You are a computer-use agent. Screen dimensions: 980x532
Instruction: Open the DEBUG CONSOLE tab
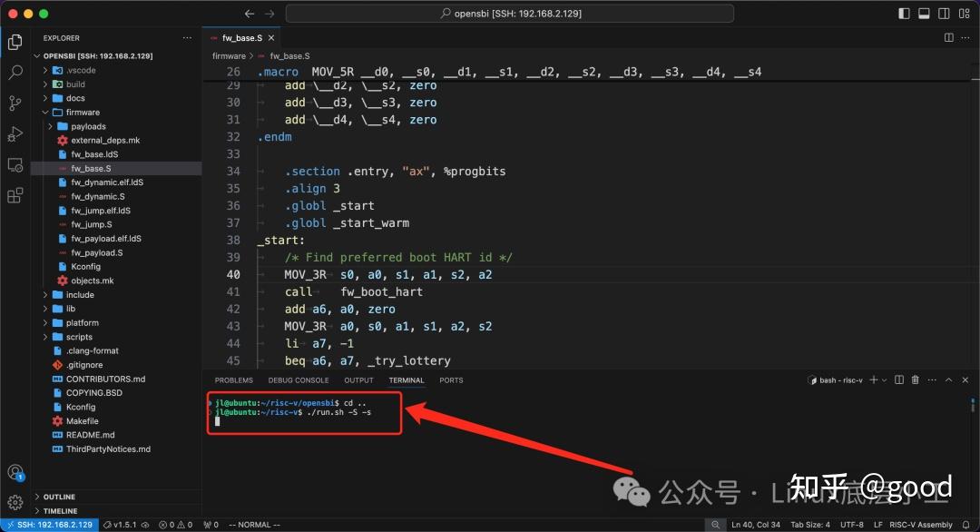[x=299, y=379]
